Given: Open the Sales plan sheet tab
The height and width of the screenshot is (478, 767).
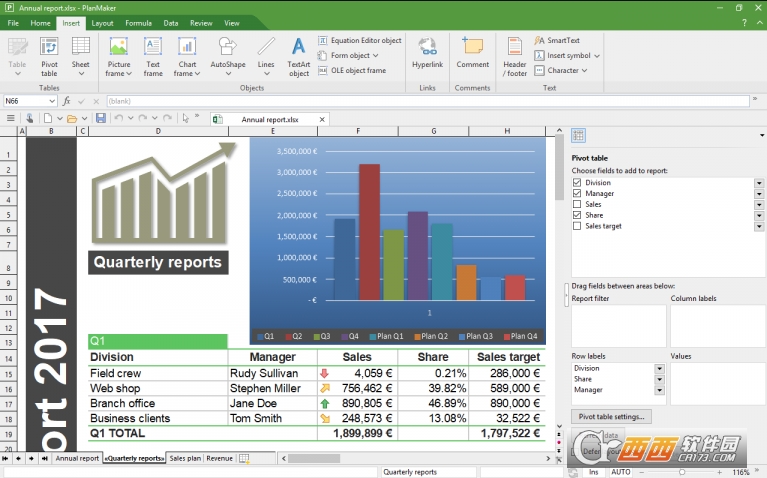Looking at the screenshot, I should (x=185, y=458).
